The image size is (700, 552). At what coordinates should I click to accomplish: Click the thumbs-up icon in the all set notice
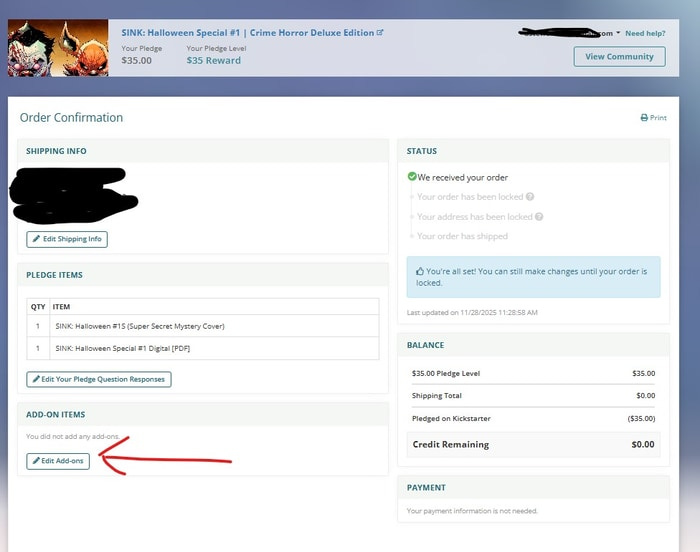click(420, 272)
